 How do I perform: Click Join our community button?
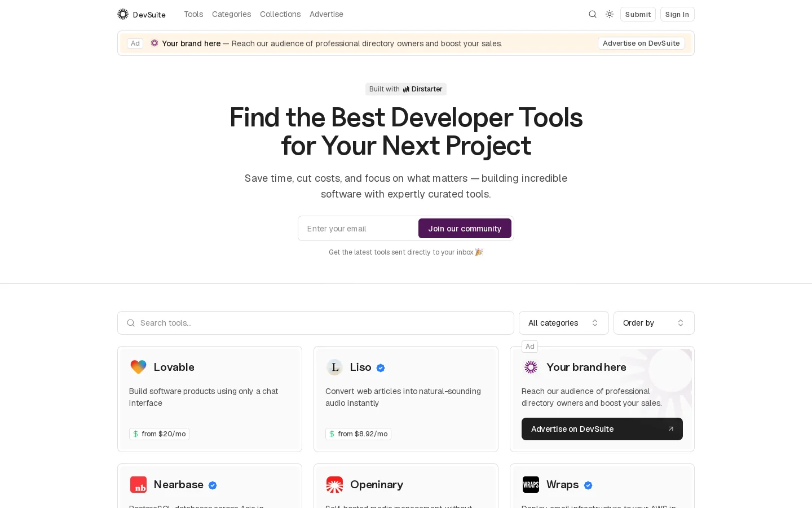[x=465, y=229]
